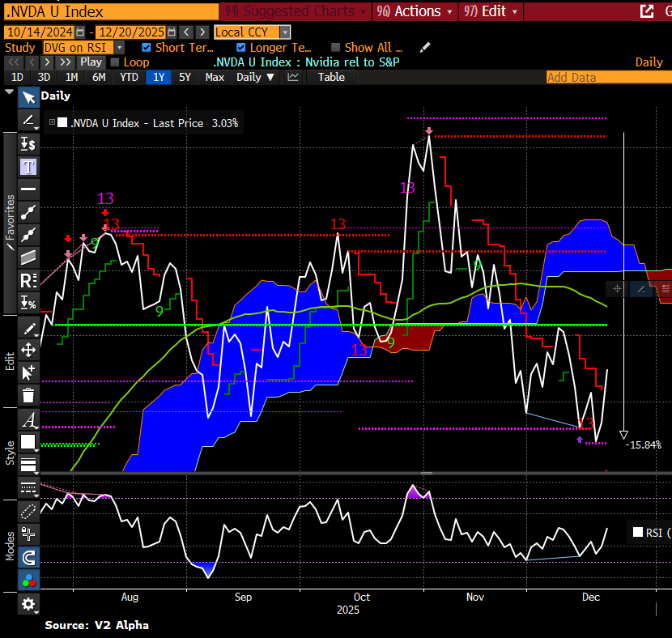
Task: Choose the text annotation T tool
Action: click(x=28, y=167)
